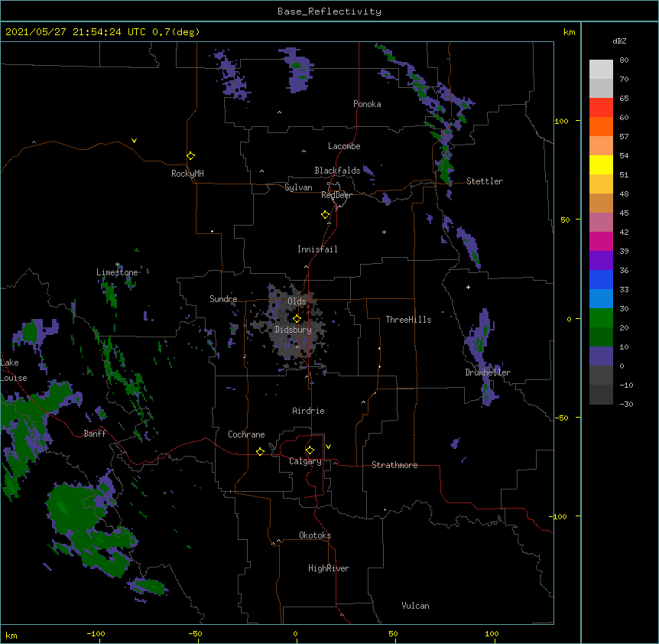Pick the bright green 30-20 dBZ legend swatch
Screen dimensions: 659x644
point(601,318)
